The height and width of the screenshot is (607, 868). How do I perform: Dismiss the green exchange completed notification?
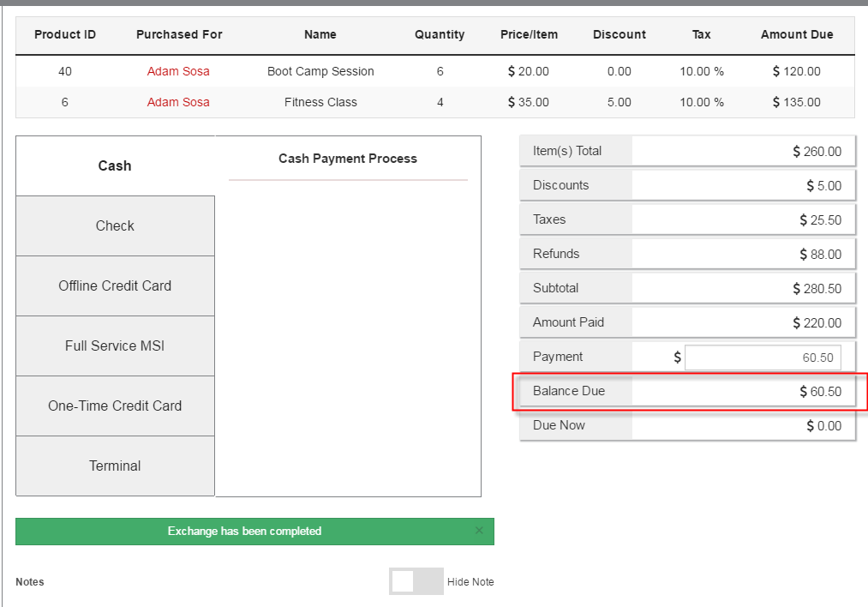(x=479, y=531)
